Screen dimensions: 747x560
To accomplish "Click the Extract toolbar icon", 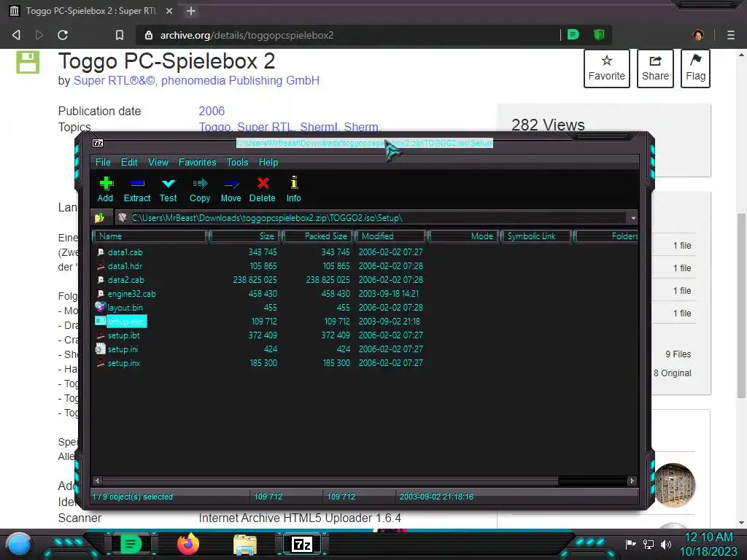I will point(137,184).
